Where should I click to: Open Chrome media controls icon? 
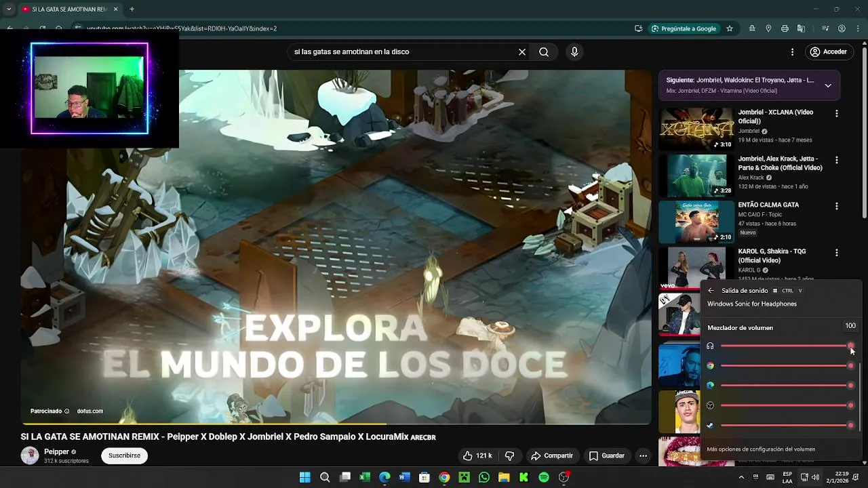(825, 28)
